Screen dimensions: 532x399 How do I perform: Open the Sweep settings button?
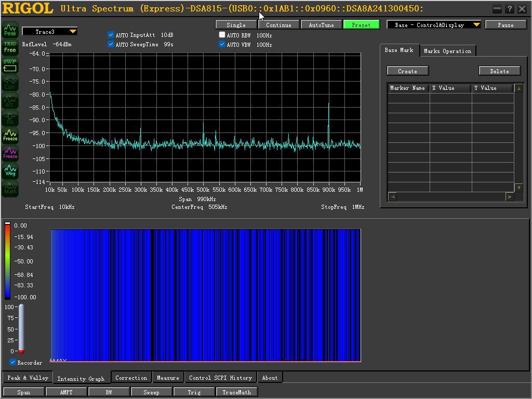click(x=151, y=392)
